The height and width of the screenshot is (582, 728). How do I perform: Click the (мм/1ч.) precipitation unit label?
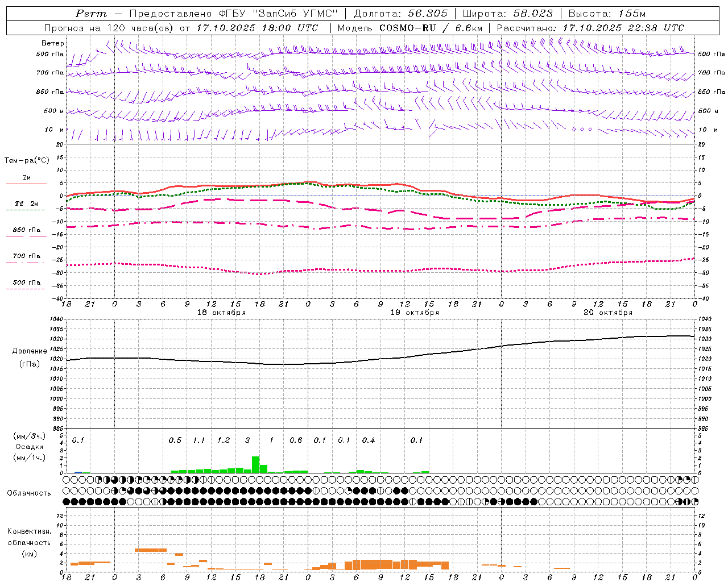(30, 458)
